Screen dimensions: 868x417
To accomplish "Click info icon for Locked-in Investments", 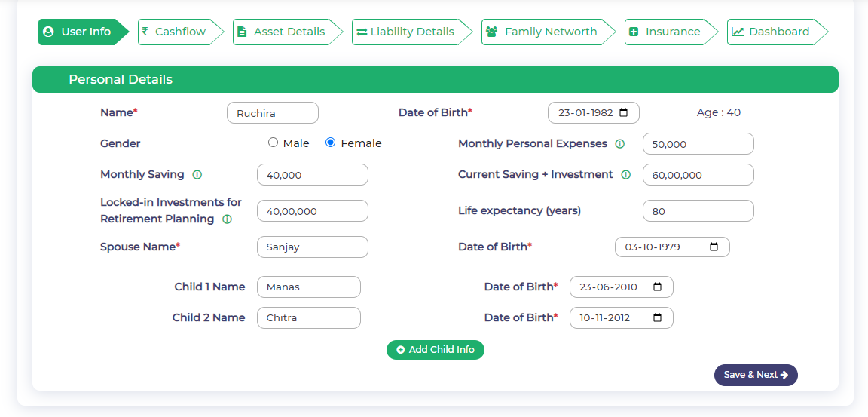I will pos(227,219).
